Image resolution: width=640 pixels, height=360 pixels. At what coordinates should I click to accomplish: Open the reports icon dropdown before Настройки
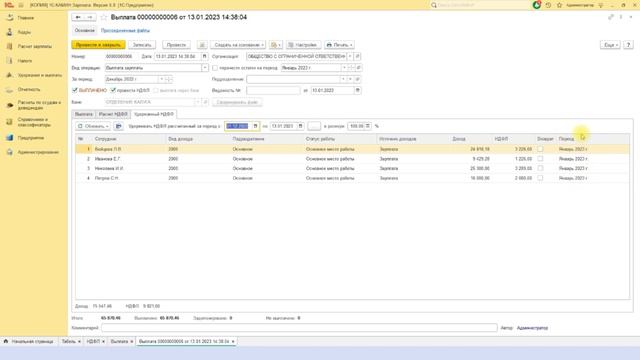point(276,45)
